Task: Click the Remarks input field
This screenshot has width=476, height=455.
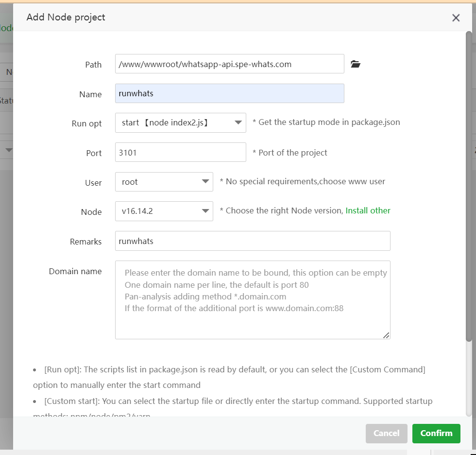Action: [x=252, y=241]
